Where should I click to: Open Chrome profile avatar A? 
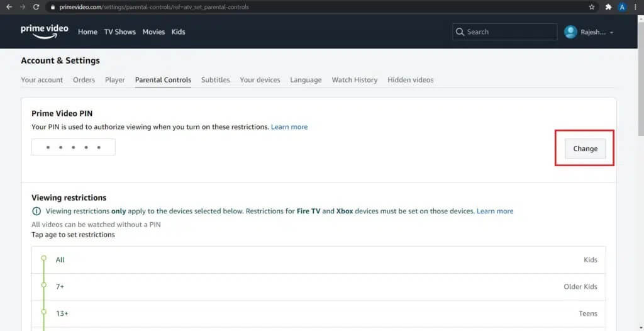[x=623, y=7]
